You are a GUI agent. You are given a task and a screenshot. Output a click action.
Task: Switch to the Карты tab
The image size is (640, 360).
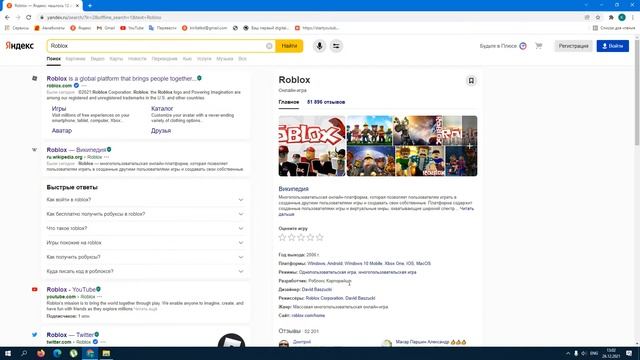pyautogui.click(x=116, y=59)
